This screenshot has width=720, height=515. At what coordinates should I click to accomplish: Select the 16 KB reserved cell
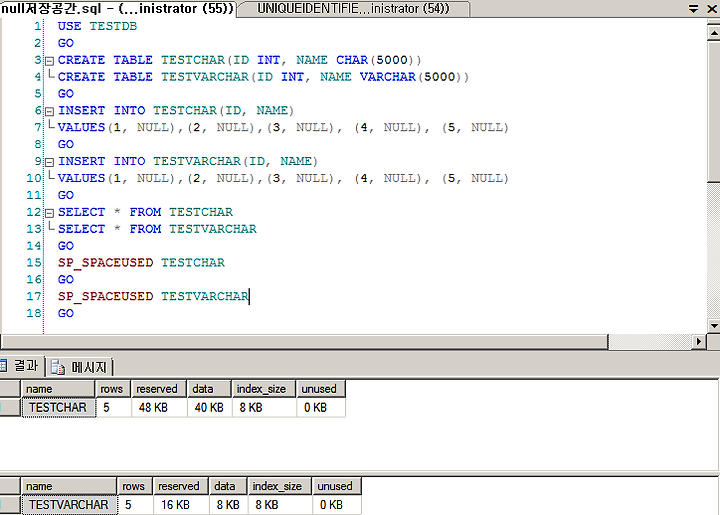tap(180, 505)
